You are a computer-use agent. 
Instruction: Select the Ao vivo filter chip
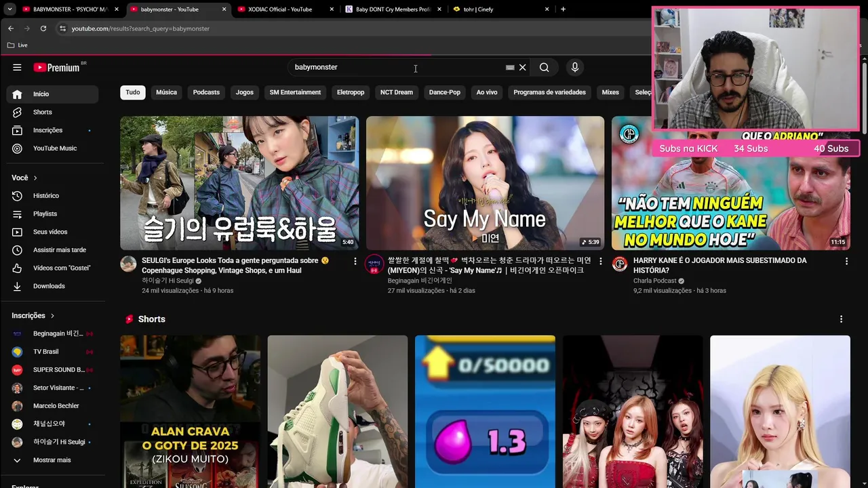click(487, 92)
